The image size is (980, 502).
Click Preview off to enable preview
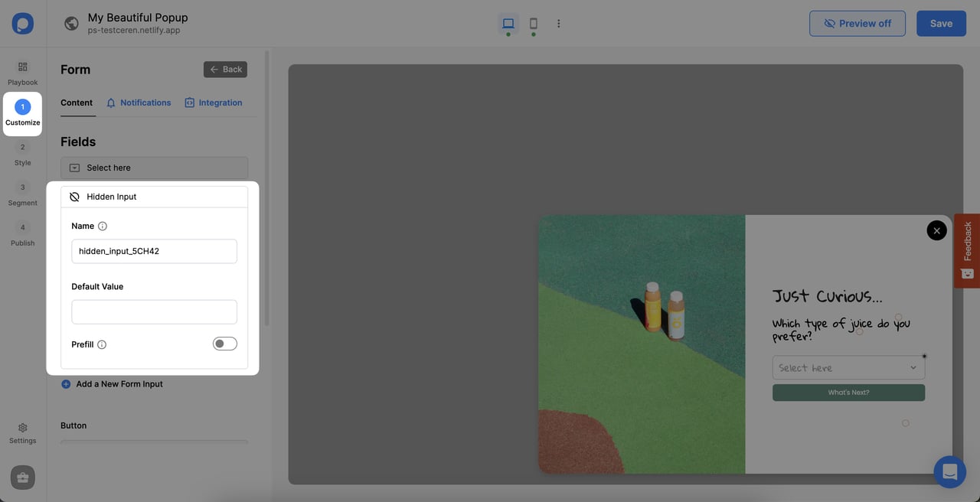pos(857,24)
